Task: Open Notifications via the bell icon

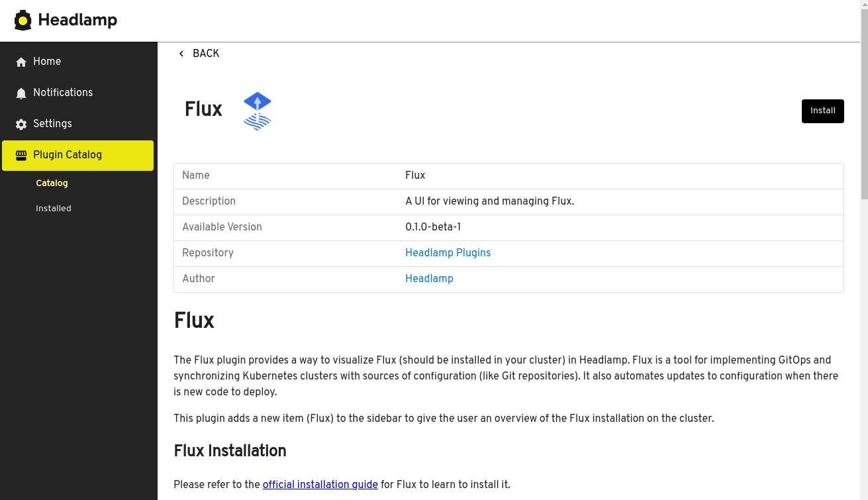Action: (x=20, y=93)
